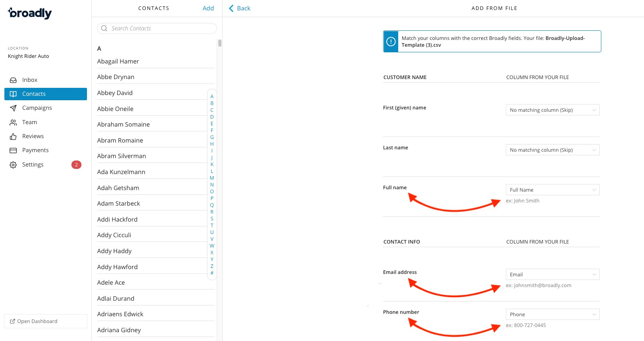Open the Payments page
This screenshot has width=644, height=341.
tap(45, 150)
